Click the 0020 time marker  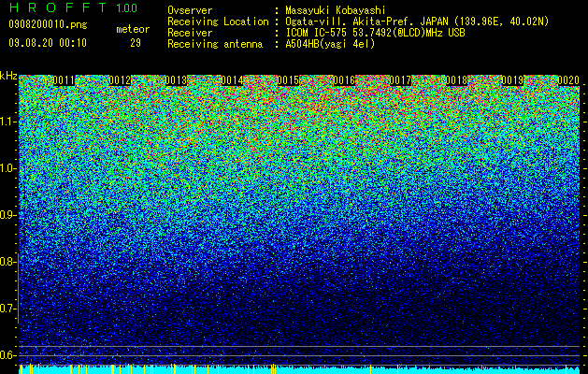coord(568,80)
